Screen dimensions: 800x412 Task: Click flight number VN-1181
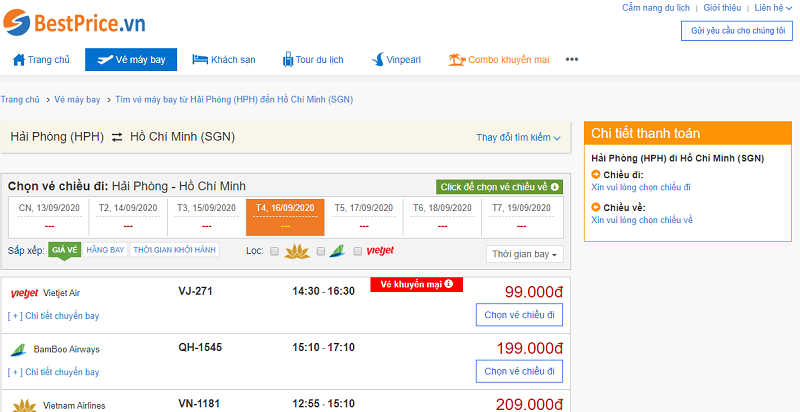[x=199, y=404]
